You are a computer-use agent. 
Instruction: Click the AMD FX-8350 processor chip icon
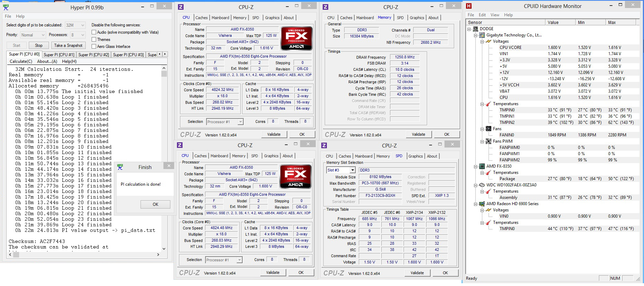coord(482,166)
